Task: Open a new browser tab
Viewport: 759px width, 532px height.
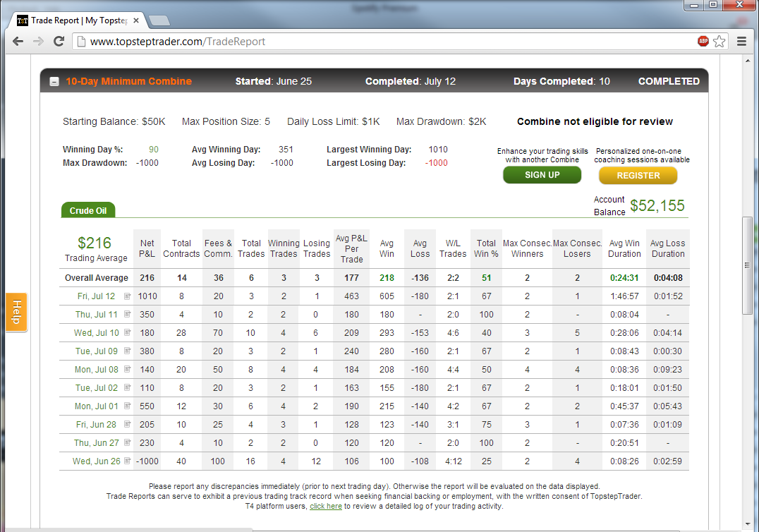Action: tap(159, 20)
